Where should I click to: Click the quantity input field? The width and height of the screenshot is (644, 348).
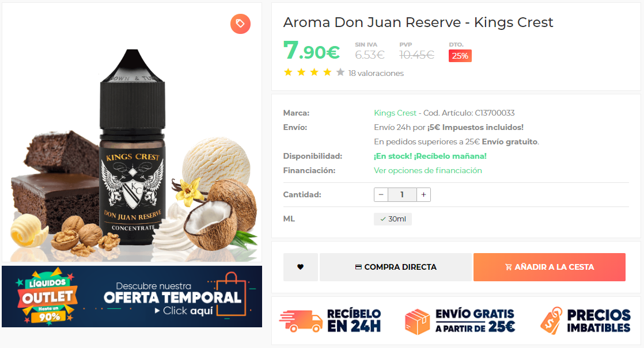tap(402, 194)
